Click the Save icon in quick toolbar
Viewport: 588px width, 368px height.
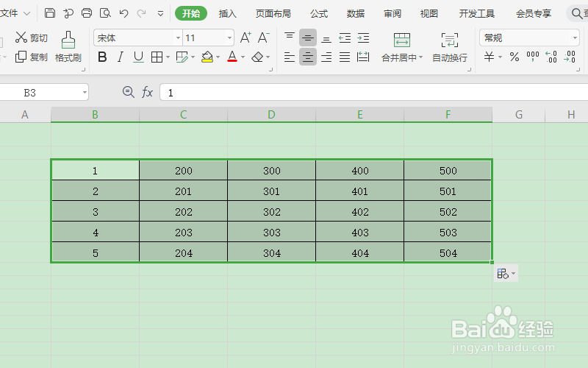(x=50, y=13)
